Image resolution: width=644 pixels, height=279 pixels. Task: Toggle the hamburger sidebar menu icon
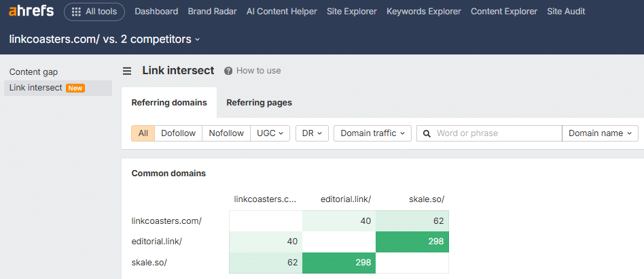[x=127, y=71]
